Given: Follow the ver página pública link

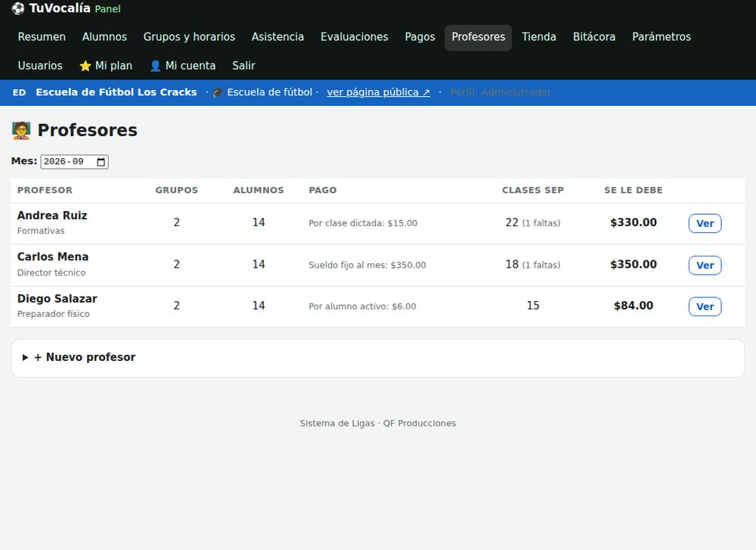Looking at the screenshot, I should point(379,92).
